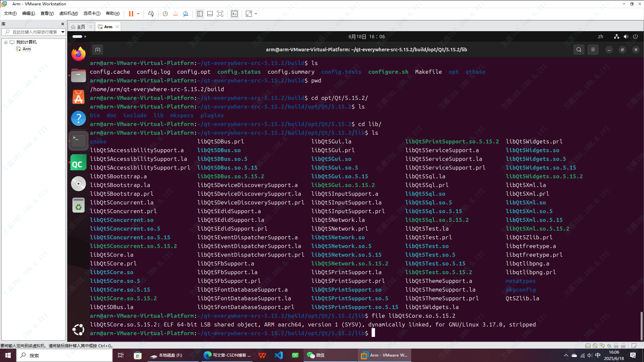Open new terminal tab button
Viewport: 644px width, 362px height.
[x=98, y=50]
